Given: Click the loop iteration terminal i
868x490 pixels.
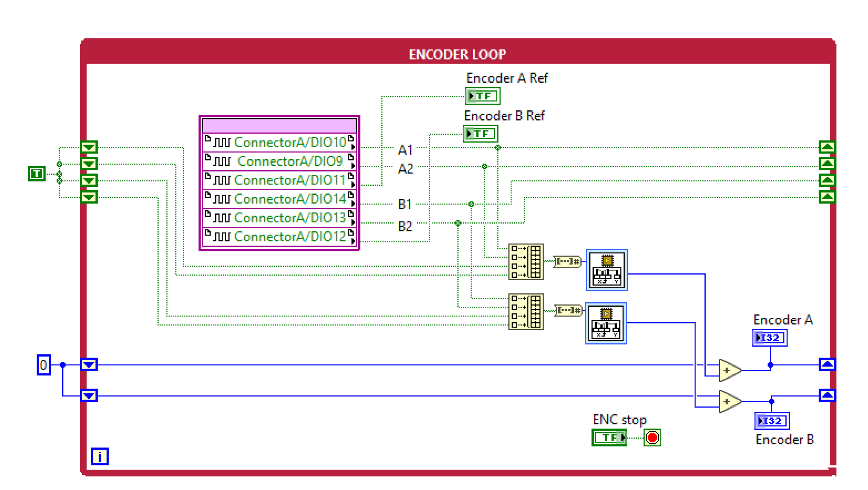Looking at the screenshot, I should point(100,456).
